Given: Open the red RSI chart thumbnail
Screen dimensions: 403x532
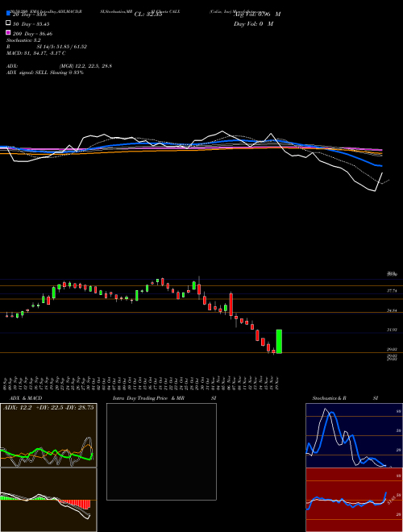Looking at the screenshot, I should [354, 500].
